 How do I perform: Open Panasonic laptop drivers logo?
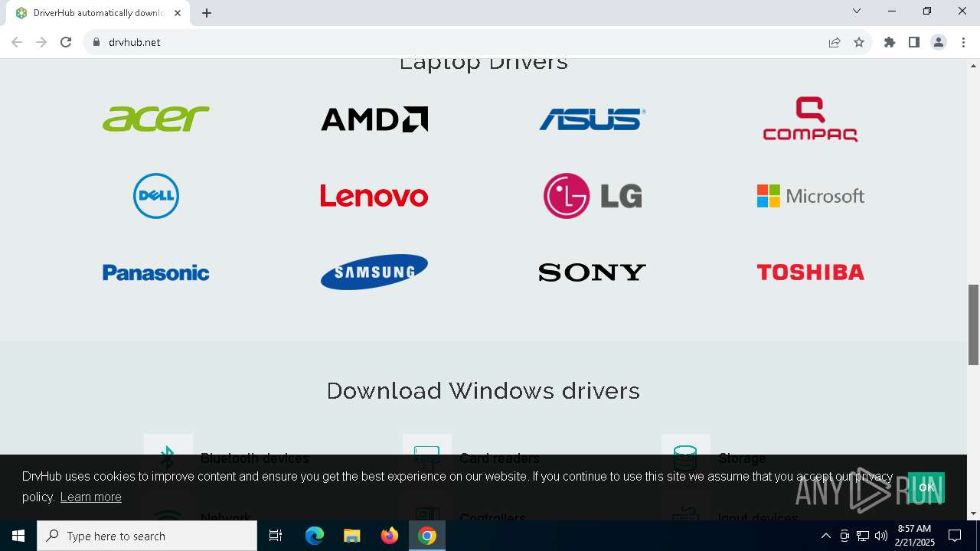pos(156,272)
